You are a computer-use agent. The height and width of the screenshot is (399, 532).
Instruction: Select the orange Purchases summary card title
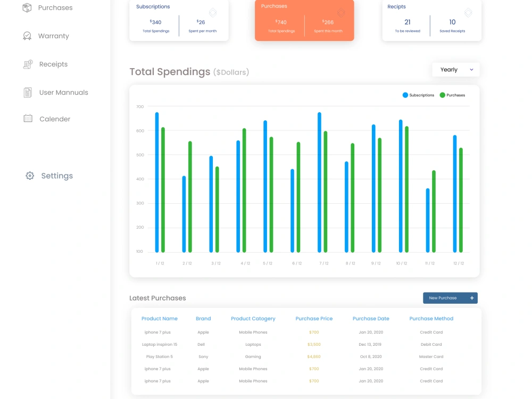pyautogui.click(x=274, y=6)
